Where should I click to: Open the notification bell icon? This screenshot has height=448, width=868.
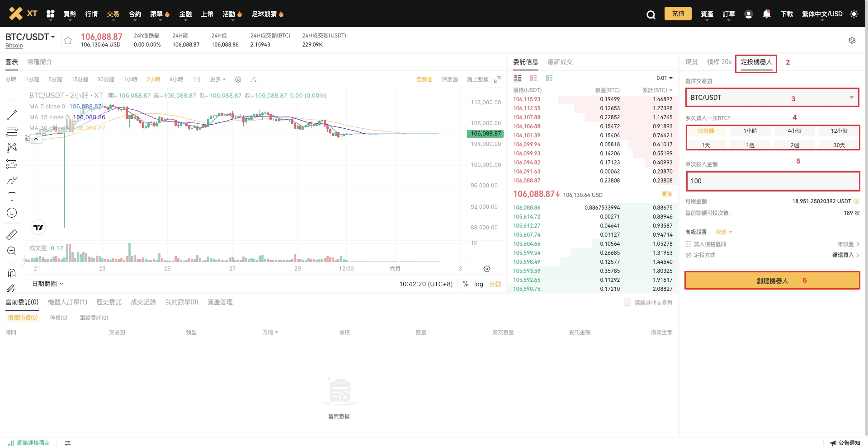pos(766,14)
